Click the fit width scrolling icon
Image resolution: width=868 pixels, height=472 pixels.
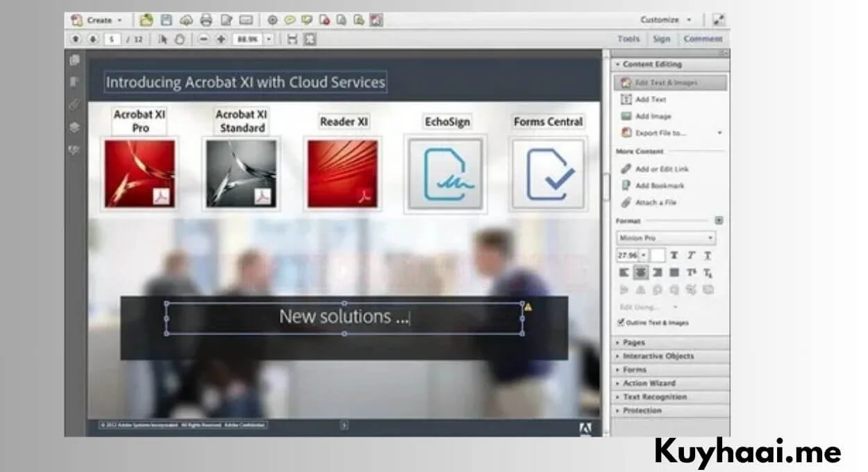click(x=292, y=40)
